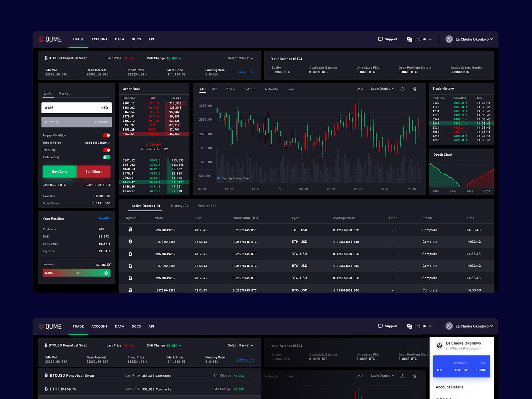Collapse Select Market dropdown in bottom dashboard
The height and width of the screenshot is (399, 532).
pyautogui.click(x=240, y=345)
